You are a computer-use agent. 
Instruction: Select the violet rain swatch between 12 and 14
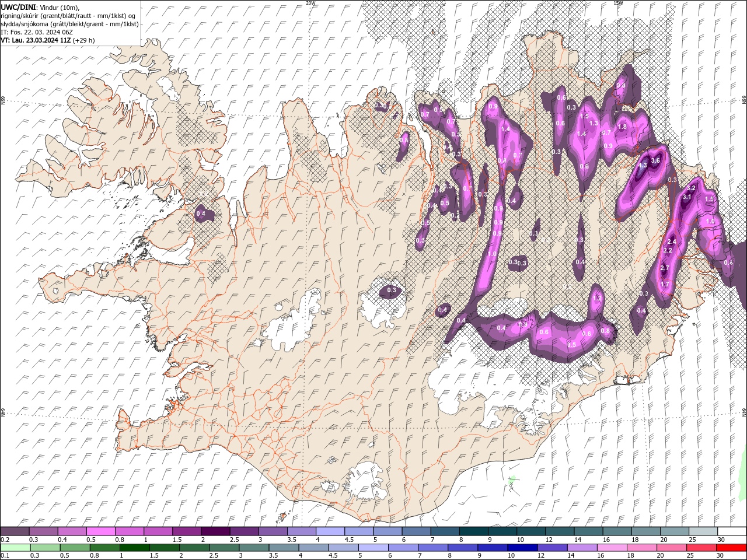pos(551,548)
